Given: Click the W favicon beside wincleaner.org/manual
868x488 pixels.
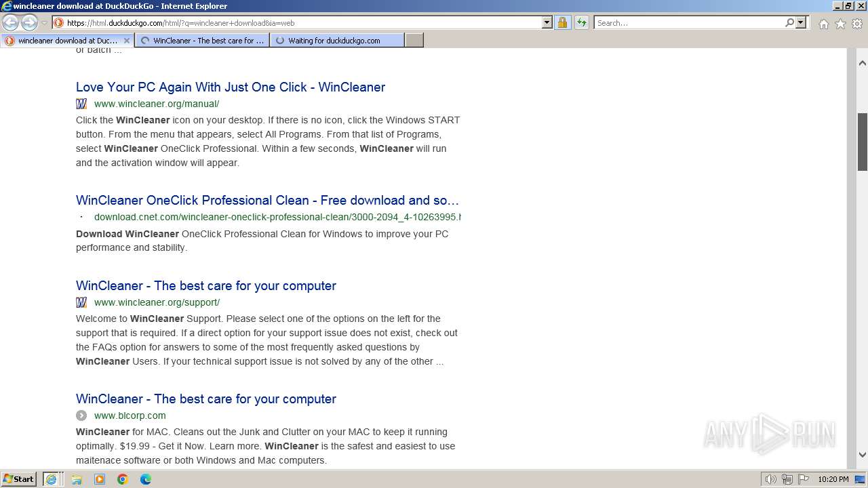Looking at the screenshot, I should tap(81, 104).
